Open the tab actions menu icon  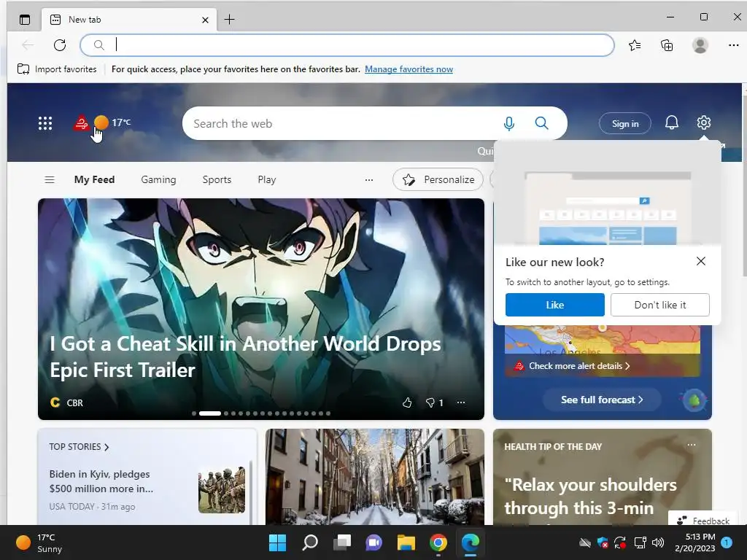[24, 20]
